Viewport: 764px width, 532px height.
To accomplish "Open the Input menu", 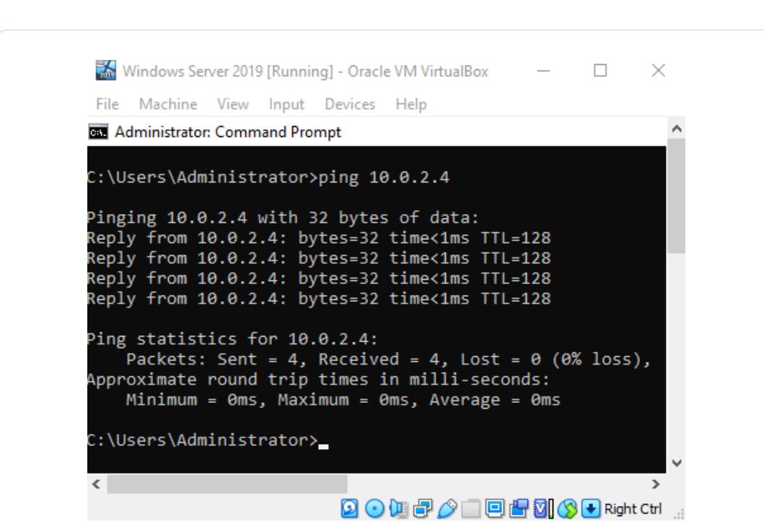I will pyautogui.click(x=286, y=103).
